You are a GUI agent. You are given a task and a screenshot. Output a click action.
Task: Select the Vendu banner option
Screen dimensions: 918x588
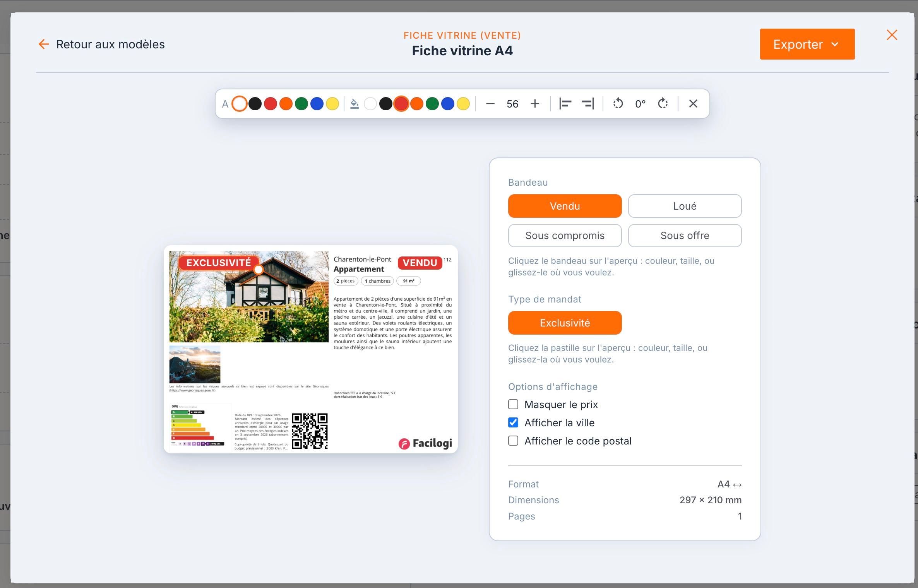pyautogui.click(x=565, y=206)
